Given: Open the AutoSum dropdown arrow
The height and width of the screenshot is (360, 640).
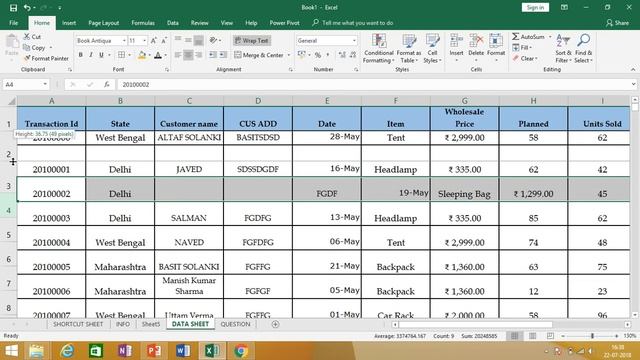Looking at the screenshot, I should tap(550, 37).
